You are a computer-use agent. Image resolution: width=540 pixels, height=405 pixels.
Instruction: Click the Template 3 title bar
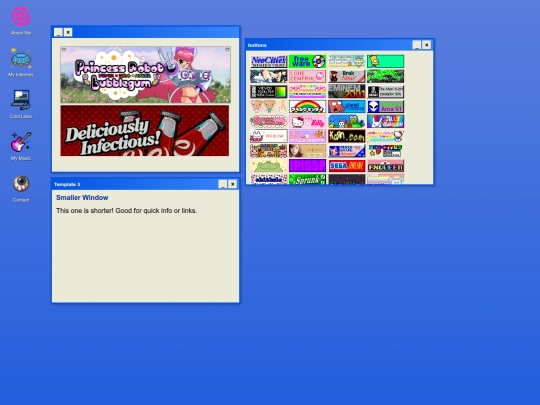coord(145,184)
